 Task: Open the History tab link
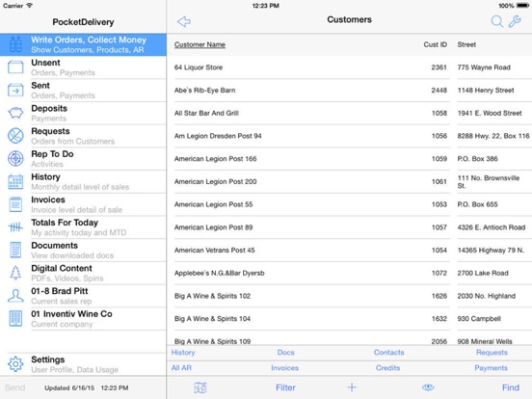click(x=183, y=352)
